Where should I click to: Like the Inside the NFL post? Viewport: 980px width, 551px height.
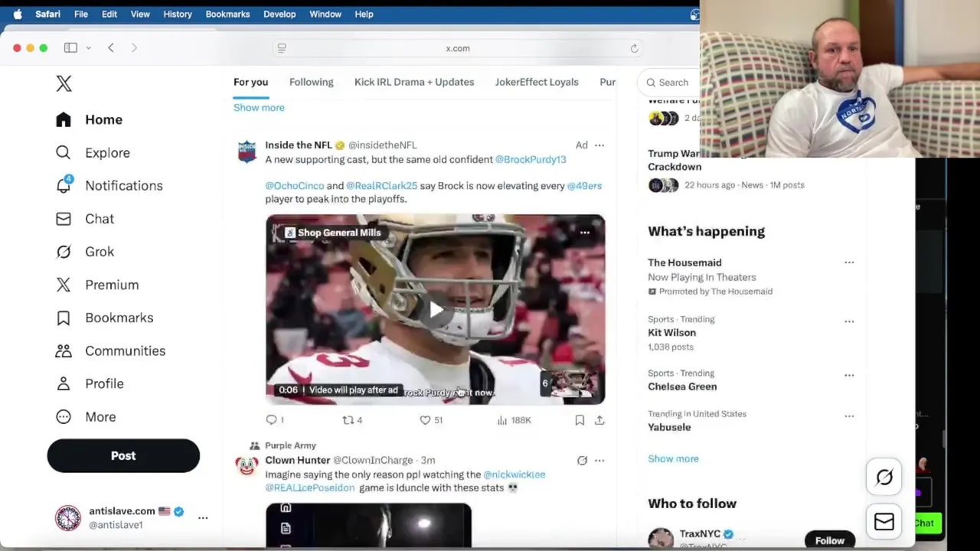(431, 419)
